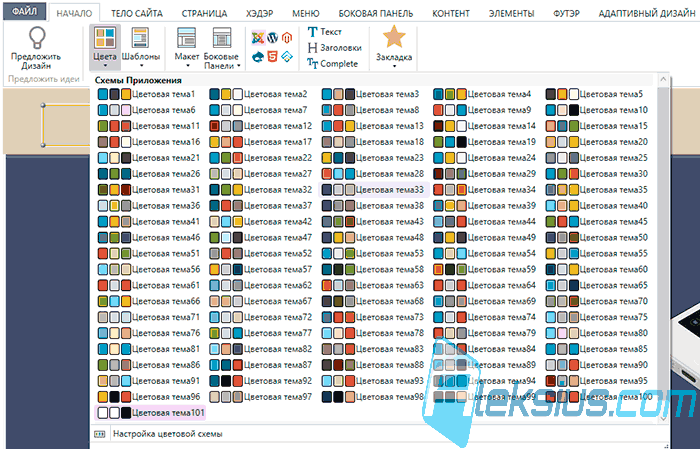Apply Цветовая тема50
700x449 pixels.
click(x=597, y=237)
